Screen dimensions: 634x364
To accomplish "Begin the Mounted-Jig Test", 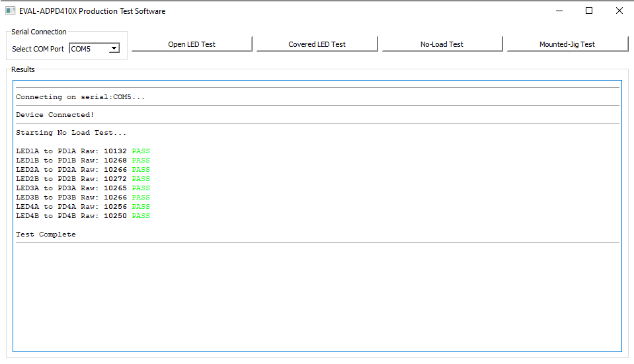I will tap(567, 44).
